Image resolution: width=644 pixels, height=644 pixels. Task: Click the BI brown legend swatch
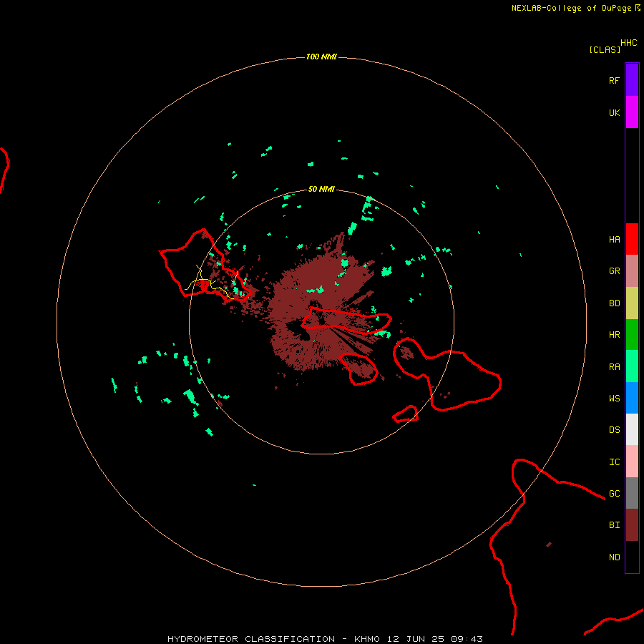[x=632, y=525]
